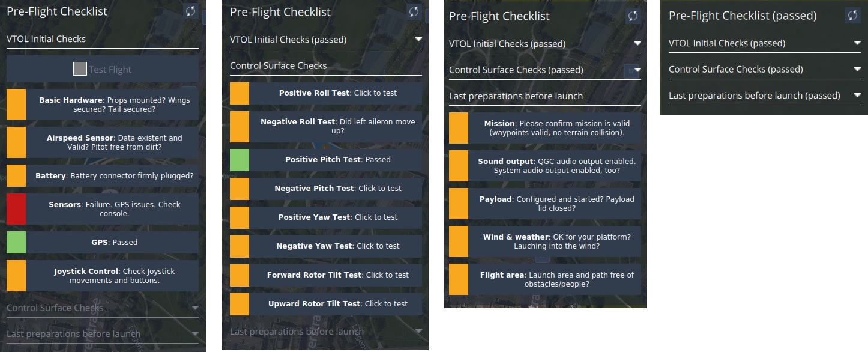The height and width of the screenshot is (352, 868).
Task: Click reset icon above the roll test list
Action: pos(414,11)
